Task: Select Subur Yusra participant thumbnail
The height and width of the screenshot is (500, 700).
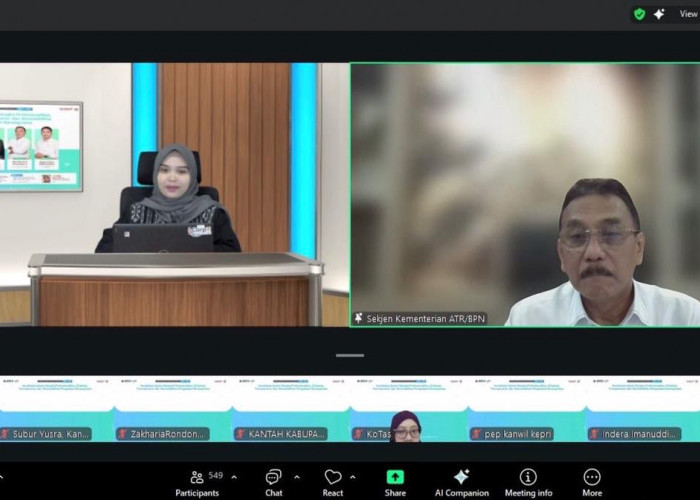Action: tap(57, 409)
